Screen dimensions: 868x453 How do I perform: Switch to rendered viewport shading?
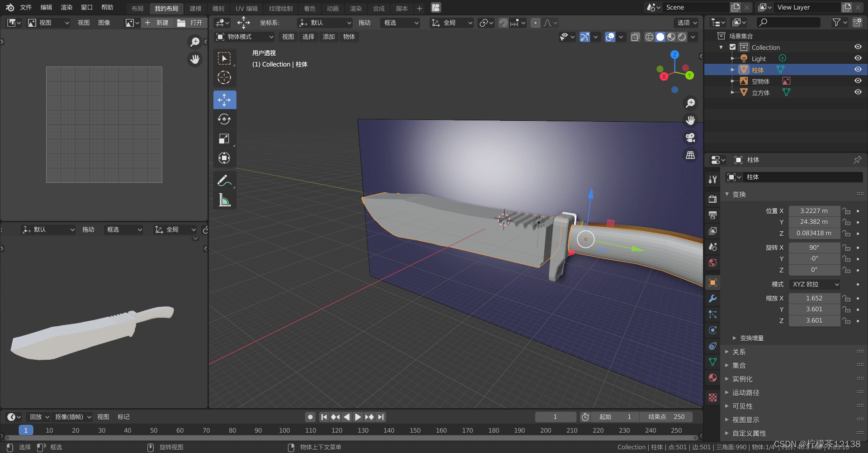tap(682, 37)
